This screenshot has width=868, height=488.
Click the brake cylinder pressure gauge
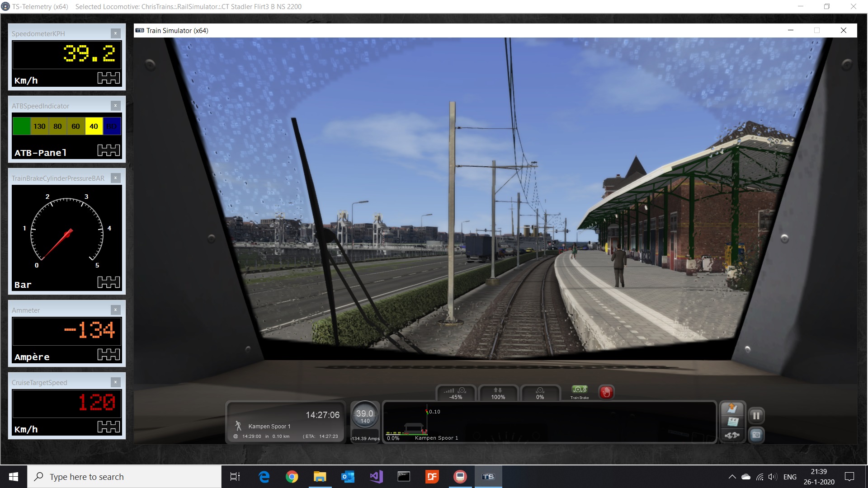tap(67, 231)
